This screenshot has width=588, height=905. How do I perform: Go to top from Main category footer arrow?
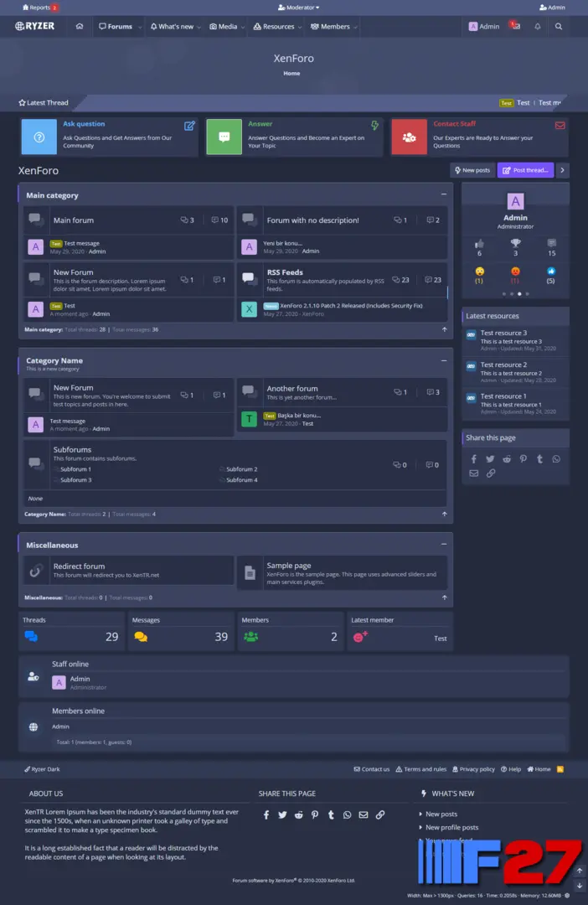tap(444, 329)
